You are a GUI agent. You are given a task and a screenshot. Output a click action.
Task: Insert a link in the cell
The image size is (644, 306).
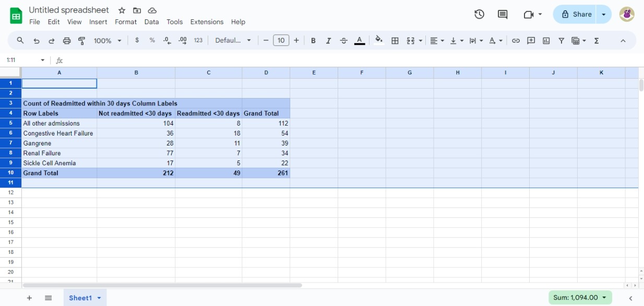[x=516, y=40]
